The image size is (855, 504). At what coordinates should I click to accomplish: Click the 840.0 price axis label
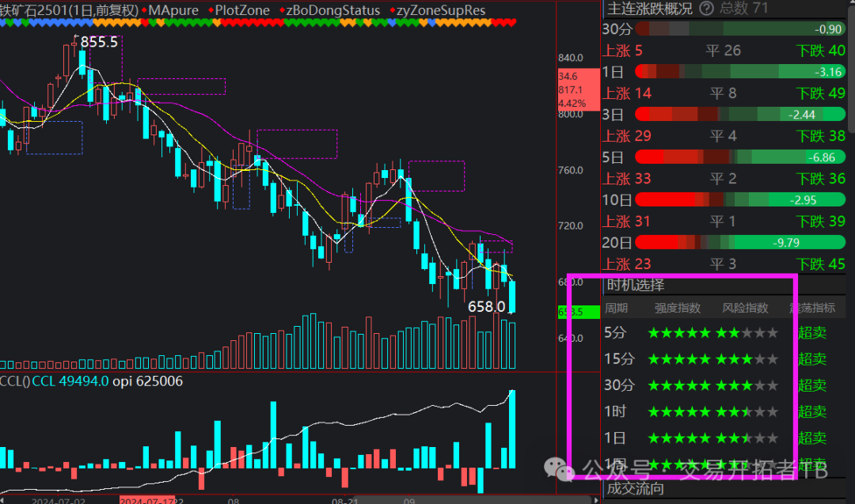click(570, 58)
